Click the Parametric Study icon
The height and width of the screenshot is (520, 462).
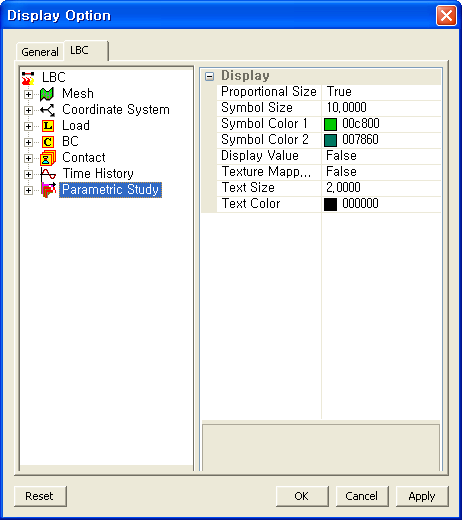[48, 190]
